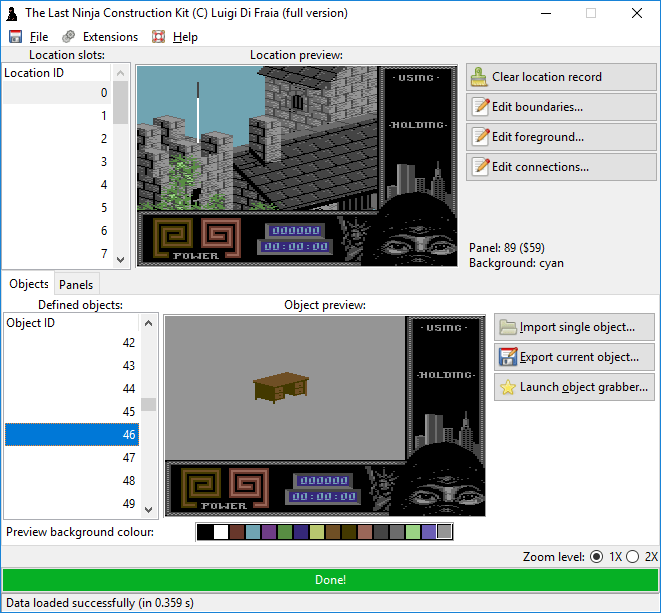Click the Launch object grabber star icon
This screenshot has height=613, width=661.
click(x=508, y=387)
